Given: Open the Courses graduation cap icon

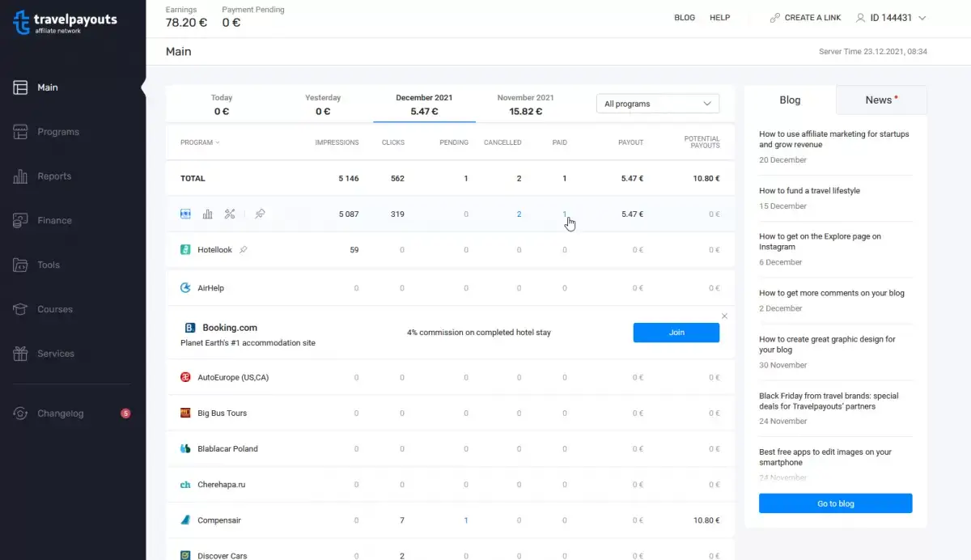Looking at the screenshot, I should click(20, 309).
